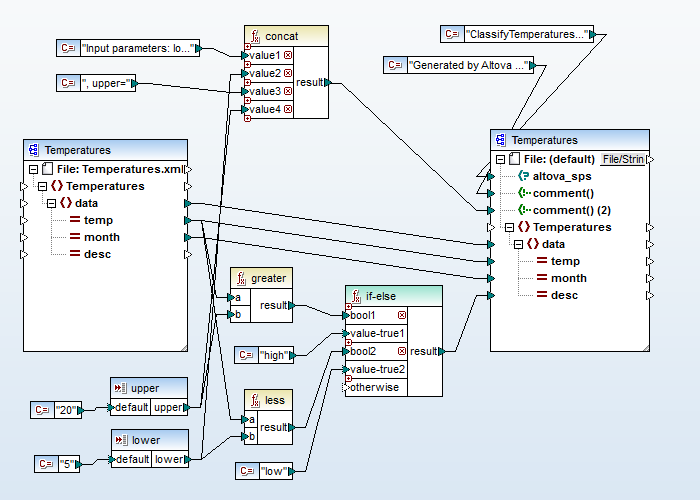The image size is (700, 500).
Task: Click the concat function icon
Action: point(254,36)
